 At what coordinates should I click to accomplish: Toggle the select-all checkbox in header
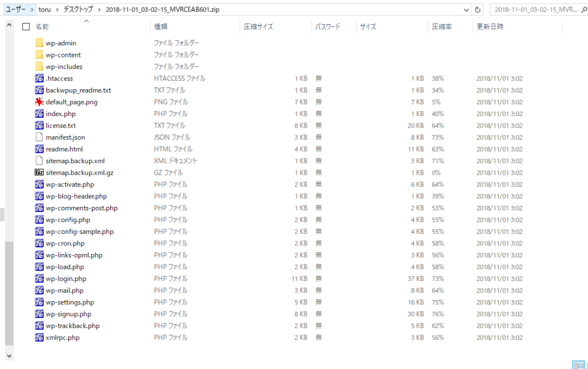coord(26,26)
